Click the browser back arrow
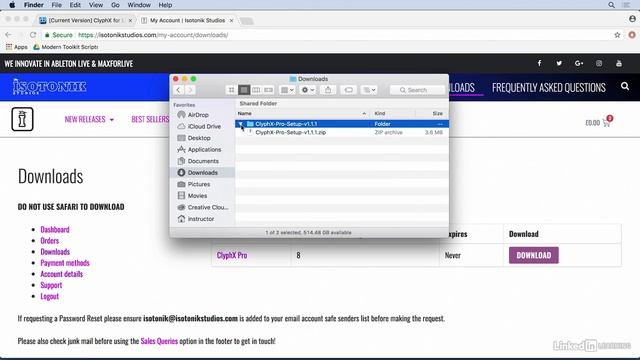 click(x=9, y=35)
